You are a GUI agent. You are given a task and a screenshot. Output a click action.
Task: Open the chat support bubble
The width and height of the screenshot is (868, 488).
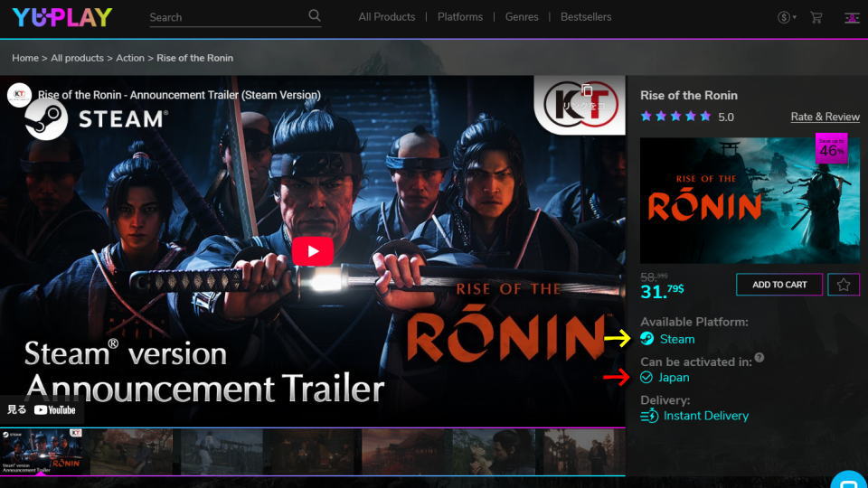850,480
